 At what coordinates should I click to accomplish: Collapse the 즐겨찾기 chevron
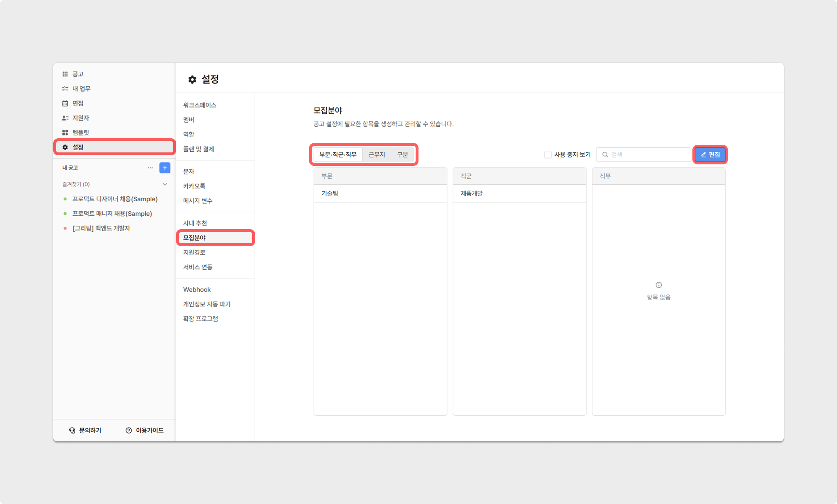165,184
